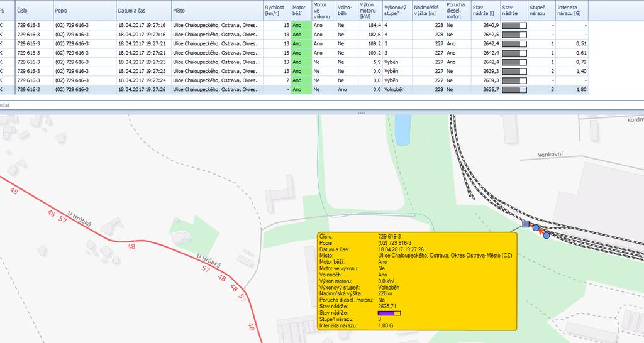Click the Venkovní street label on the map
The height and width of the screenshot is (343, 644).
(550, 155)
